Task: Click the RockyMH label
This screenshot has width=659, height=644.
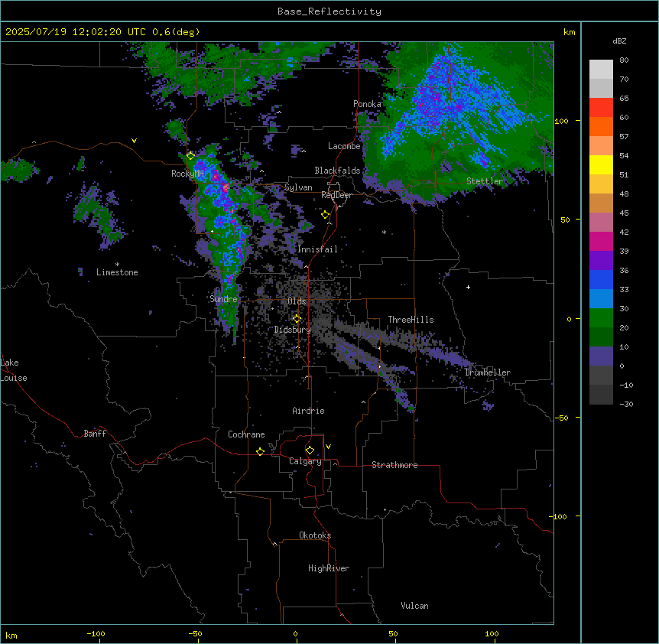Action: [x=187, y=174]
